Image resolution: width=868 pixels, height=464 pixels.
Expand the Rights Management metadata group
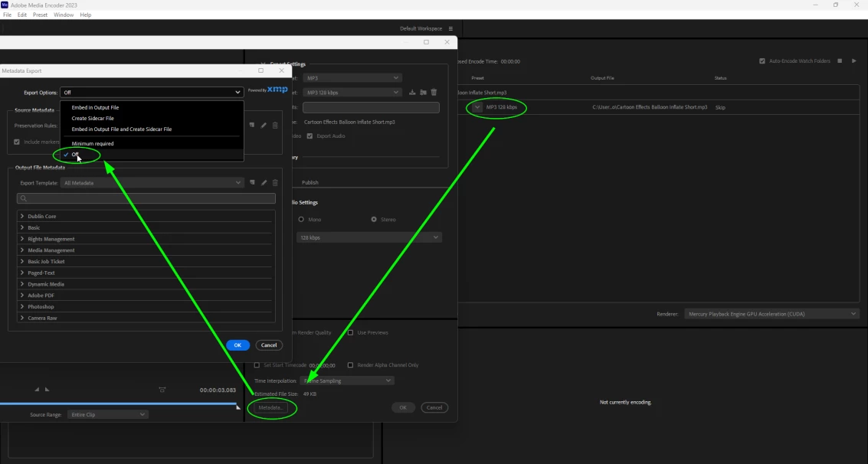pos(22,239)
